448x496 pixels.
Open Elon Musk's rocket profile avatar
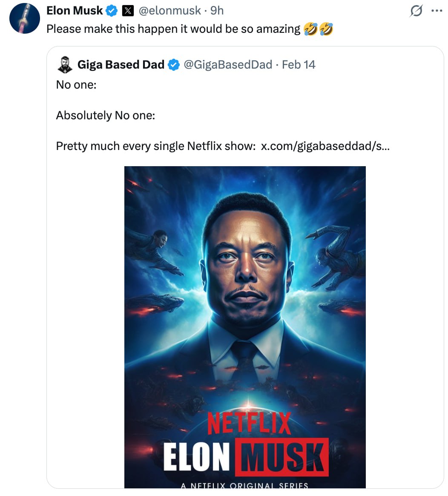[x=25, y=19]
